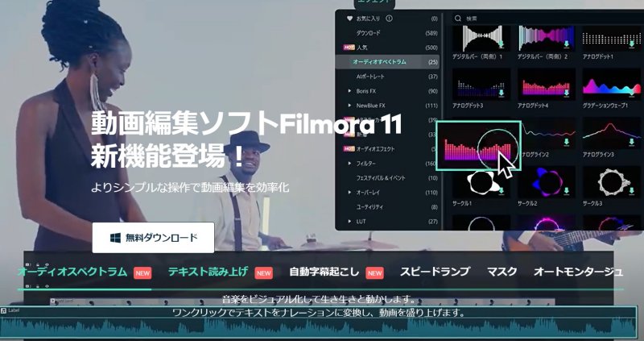Open the お気に入り category
The image size is (644, 341).
(368, 19)
